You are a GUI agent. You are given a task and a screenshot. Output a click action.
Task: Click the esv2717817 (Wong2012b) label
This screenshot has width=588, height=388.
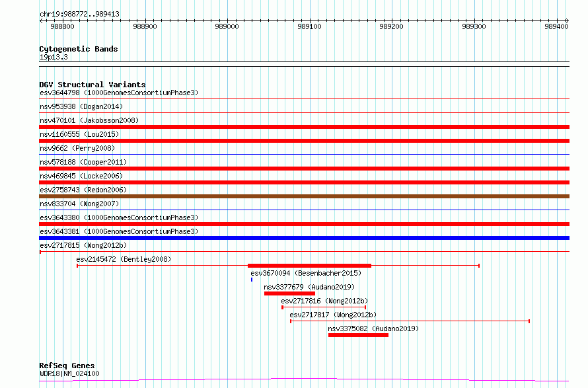[333, 315]
